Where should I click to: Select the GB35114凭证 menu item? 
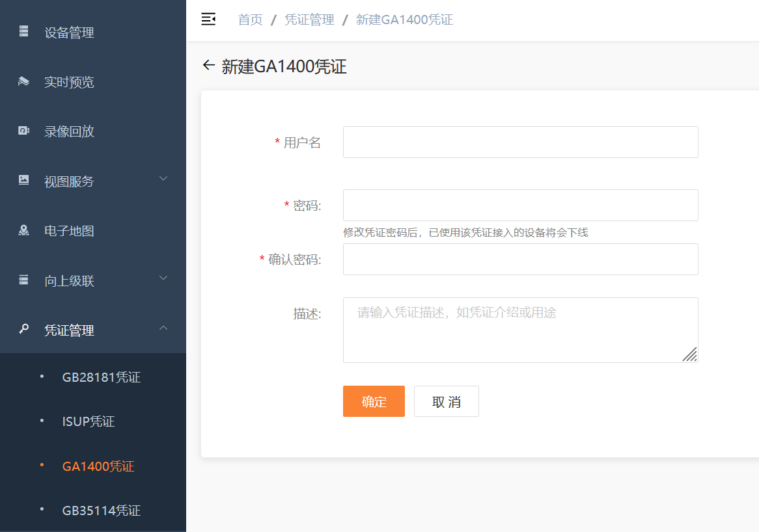click(x=101, y=511)
